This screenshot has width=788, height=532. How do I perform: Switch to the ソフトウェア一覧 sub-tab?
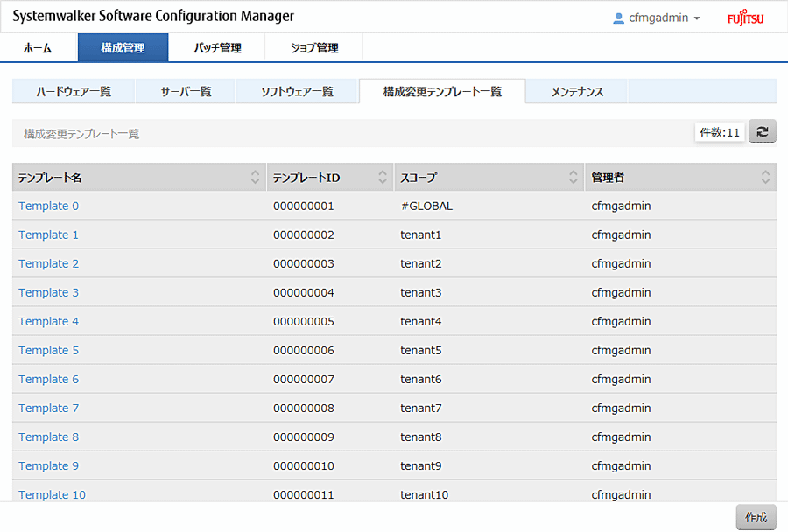pyautogui.click(x=297, y=91)
